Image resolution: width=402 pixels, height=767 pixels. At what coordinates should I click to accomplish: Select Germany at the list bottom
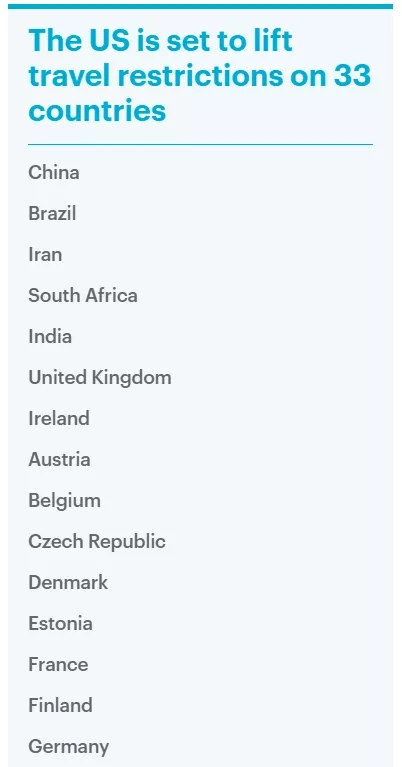[x=68, y=747]
